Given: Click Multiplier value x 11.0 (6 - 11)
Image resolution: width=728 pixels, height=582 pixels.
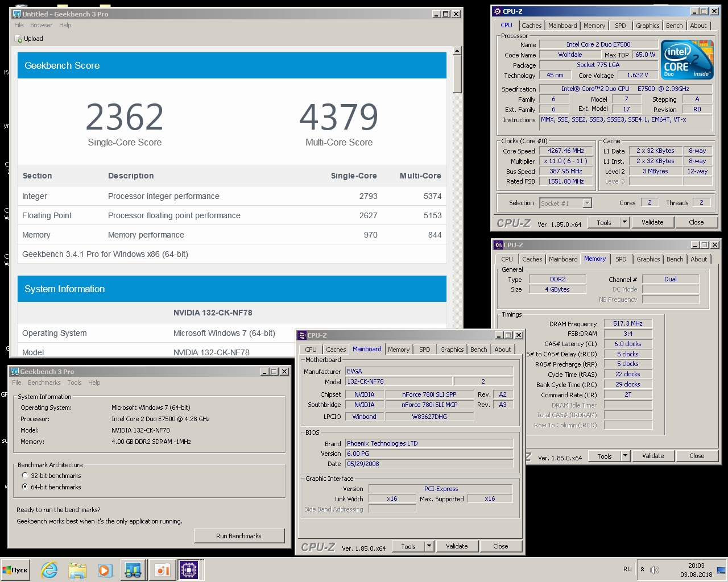Looking at the screenshot, I should point(566,161).
